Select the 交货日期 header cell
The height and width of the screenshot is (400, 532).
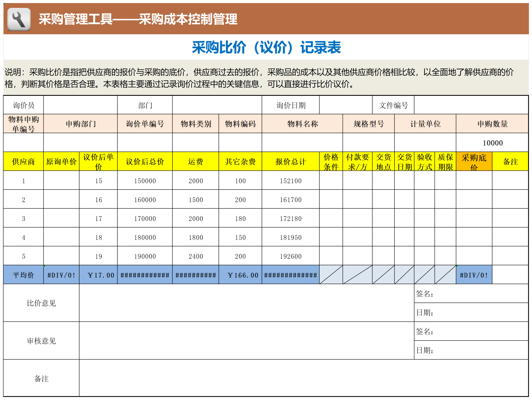404,162
